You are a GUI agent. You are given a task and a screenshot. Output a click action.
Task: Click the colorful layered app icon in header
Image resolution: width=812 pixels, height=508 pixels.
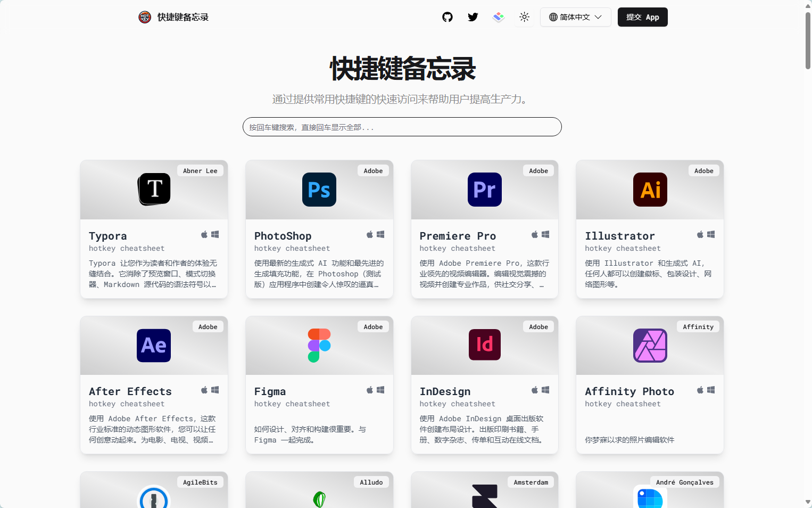499,17
